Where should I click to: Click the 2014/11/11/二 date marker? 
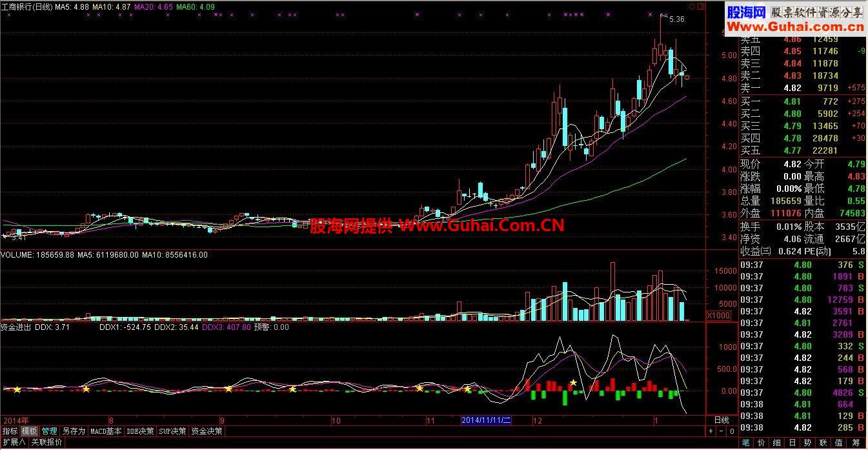point(486,420)
